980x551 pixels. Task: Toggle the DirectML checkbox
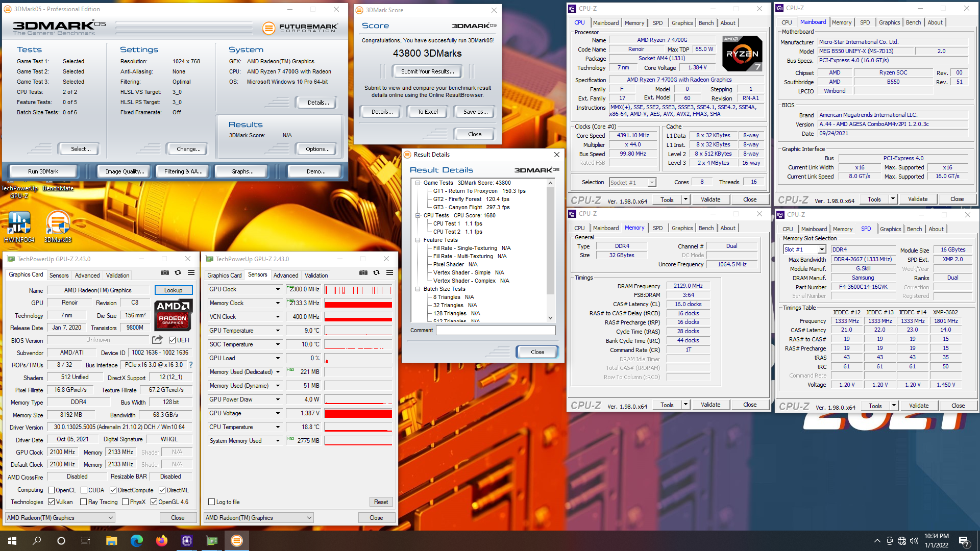pos(162,490)
